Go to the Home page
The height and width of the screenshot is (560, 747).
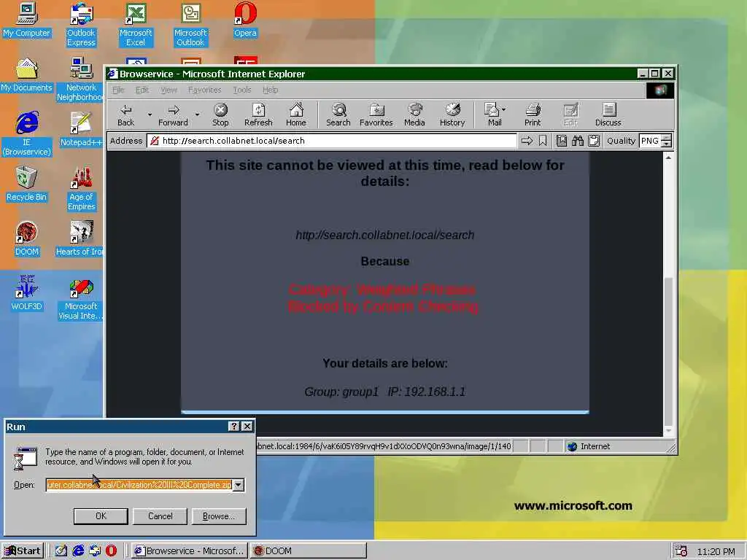click(x=296, y=114)
